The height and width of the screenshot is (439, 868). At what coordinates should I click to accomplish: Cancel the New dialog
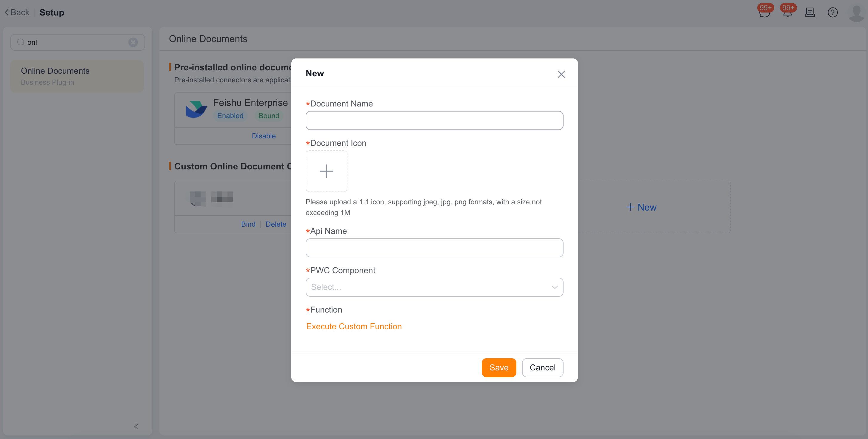tap(542, 368)
